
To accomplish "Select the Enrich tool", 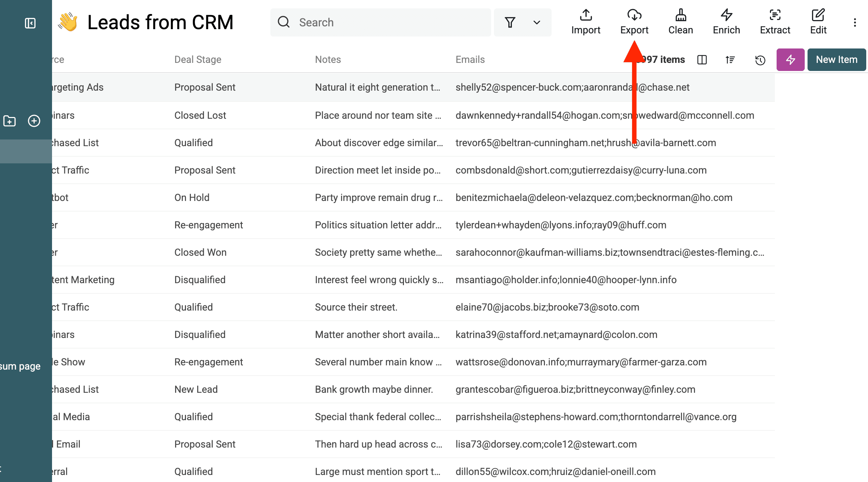I will point(726,21).
